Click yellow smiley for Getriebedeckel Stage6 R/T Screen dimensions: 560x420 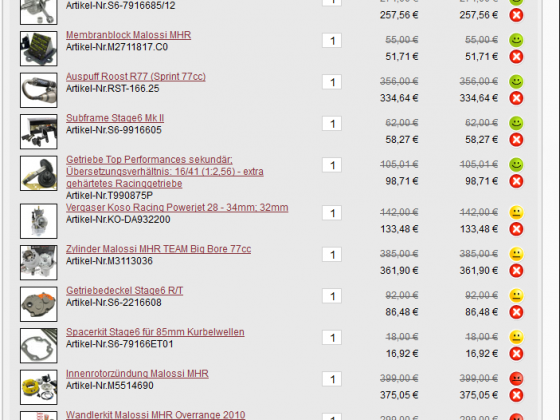(x=516, y=295)
